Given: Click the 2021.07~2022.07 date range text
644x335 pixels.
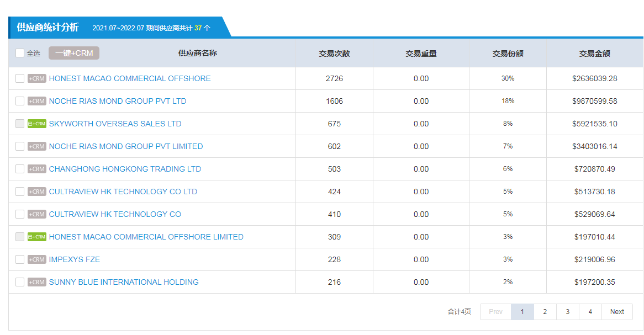Looking at the screenshot, I should 118,28.
